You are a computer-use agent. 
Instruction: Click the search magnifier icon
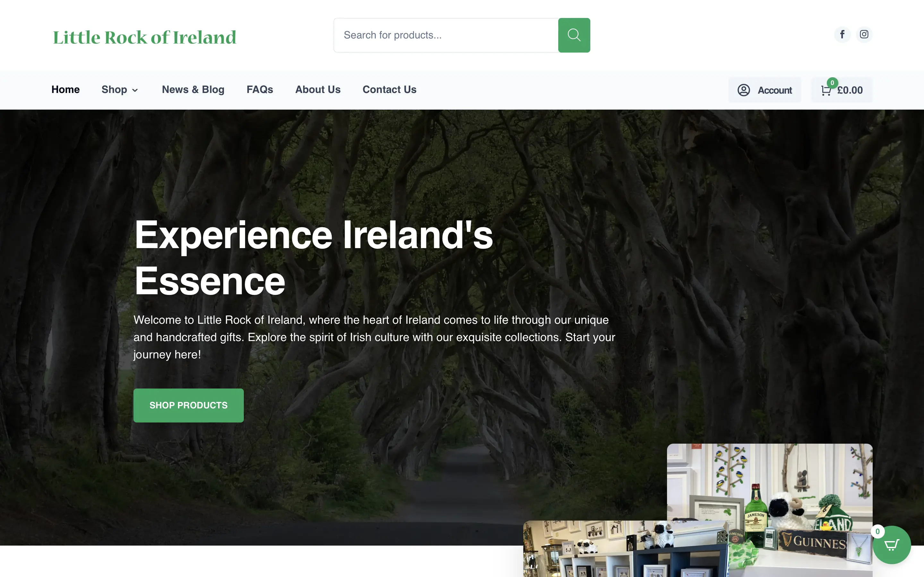(574, 35)
